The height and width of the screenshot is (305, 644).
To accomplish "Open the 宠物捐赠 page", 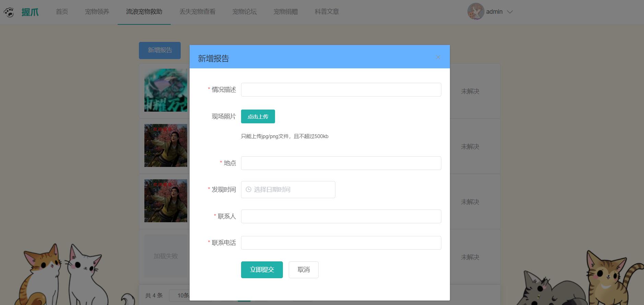I will point(286,12).
